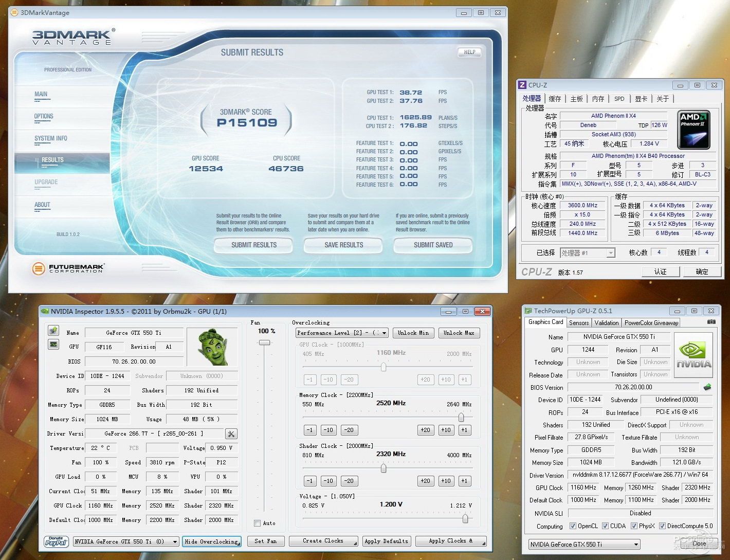Screen dimensions: 730x560
Task: Open the ABOUT section in 3DMark
Action: pos(42,205)
